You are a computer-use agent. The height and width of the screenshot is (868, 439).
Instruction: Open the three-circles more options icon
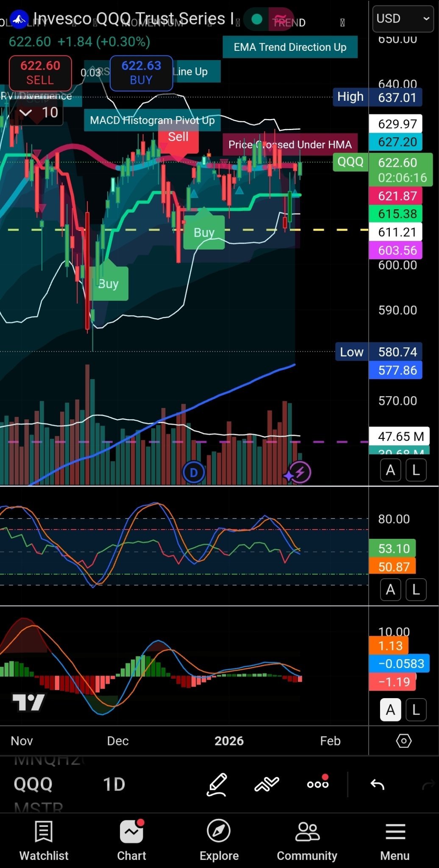pyautogui.click(x=318, y=784)
